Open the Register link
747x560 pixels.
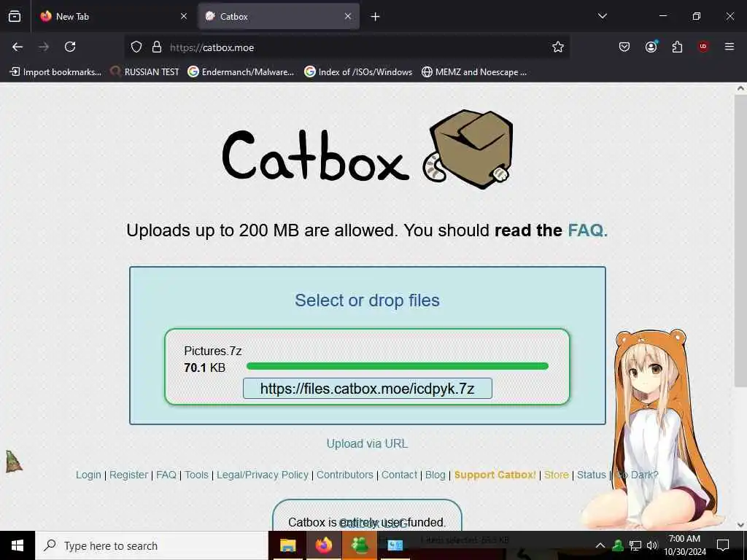(128, 475)
